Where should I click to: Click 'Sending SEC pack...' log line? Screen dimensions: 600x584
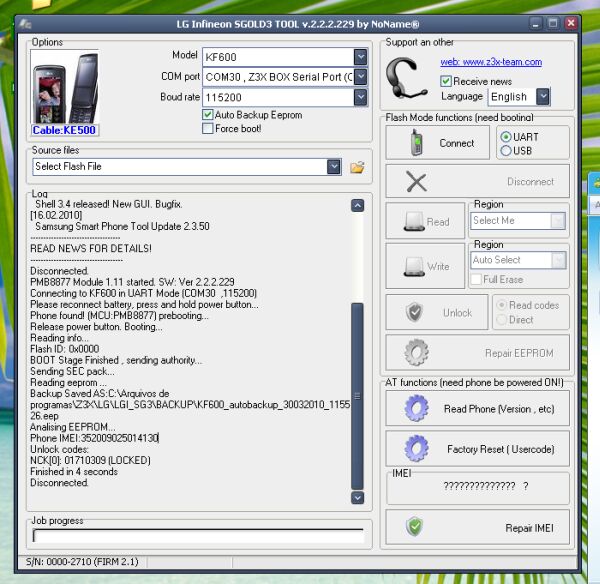coord(72,371)
